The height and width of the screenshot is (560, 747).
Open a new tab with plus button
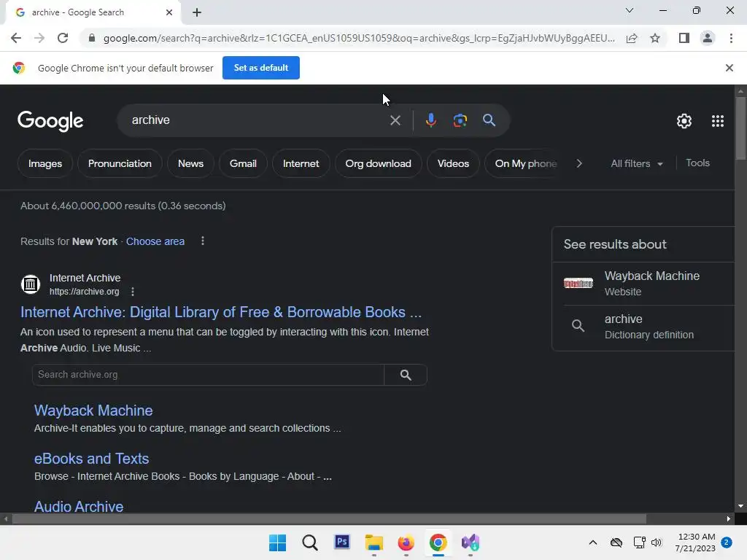197,12
